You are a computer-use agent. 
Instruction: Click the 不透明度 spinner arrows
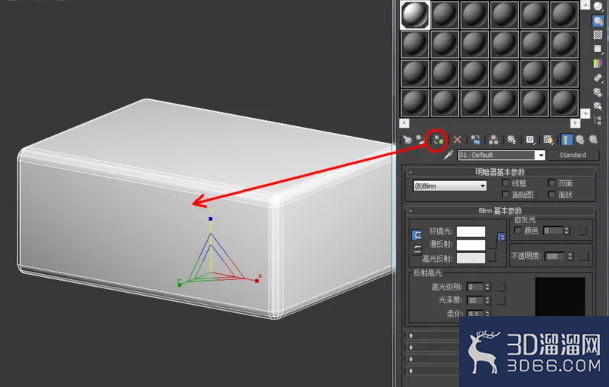pyautogui.click(x=570, y=256)
